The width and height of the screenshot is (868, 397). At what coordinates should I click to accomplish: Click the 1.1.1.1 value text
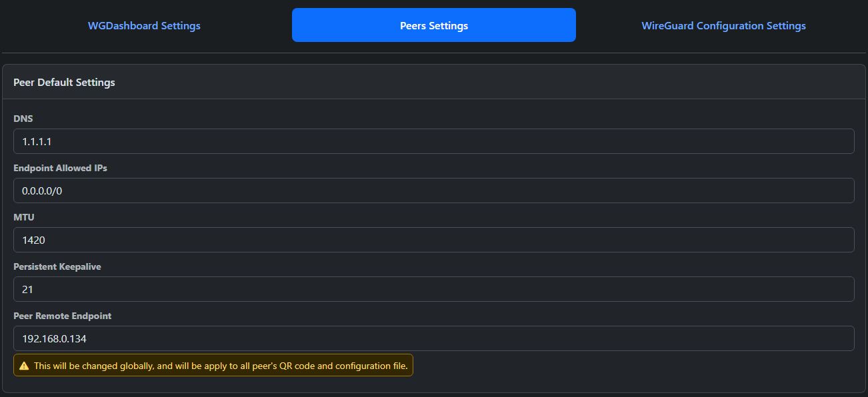tap(37, 141)
